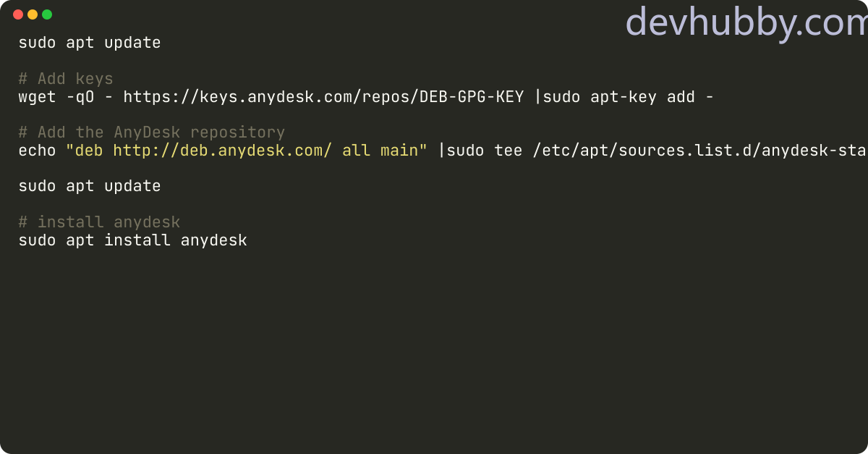Click the pipe before 'sudo apt-key'
The width and height of the screenshot is (868, 454).
[x=537, y=96]
